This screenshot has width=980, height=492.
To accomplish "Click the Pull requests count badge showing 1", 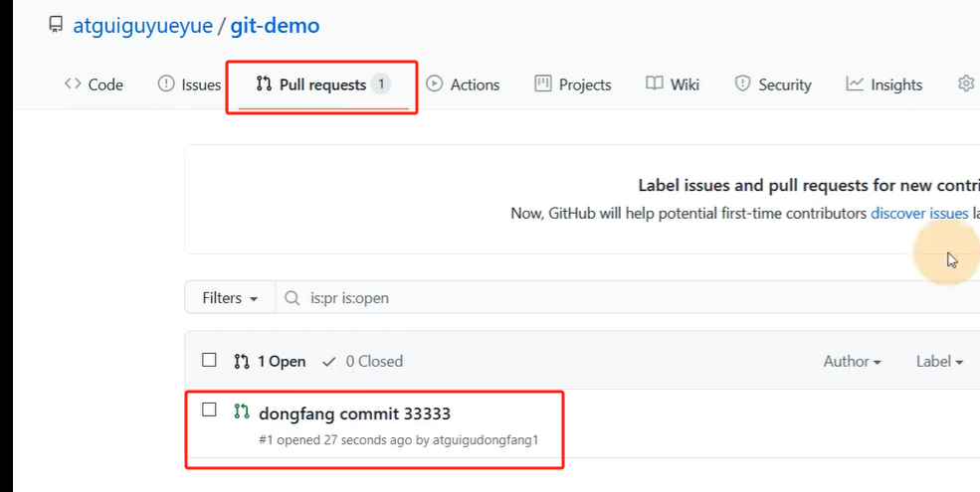I will click(381, 84).
